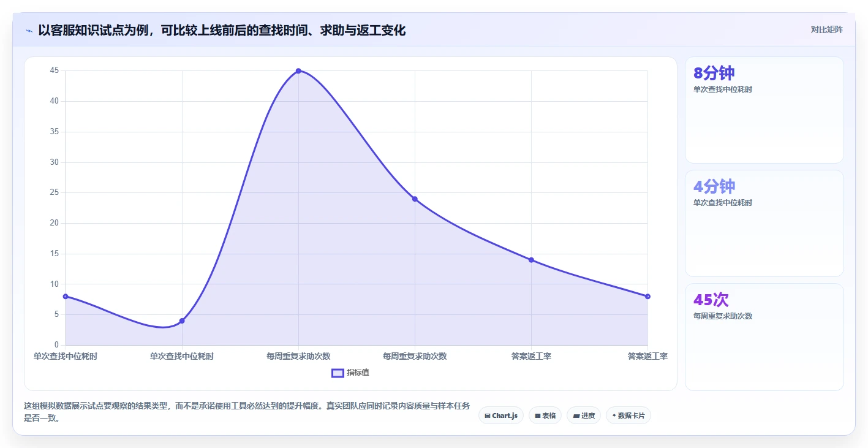
Task: Select the data point at value 14
Action: tap(531, 260)
